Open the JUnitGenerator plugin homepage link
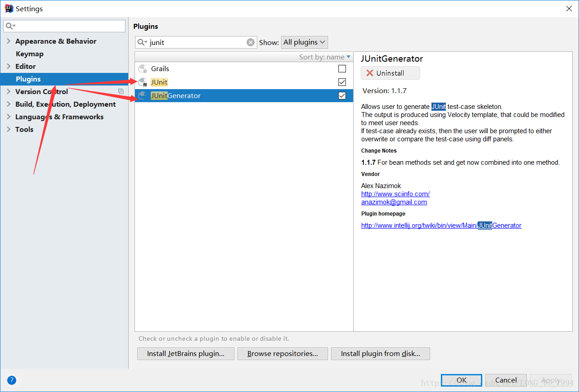Viewport: 579px width, 392px height. pos(441,225)
